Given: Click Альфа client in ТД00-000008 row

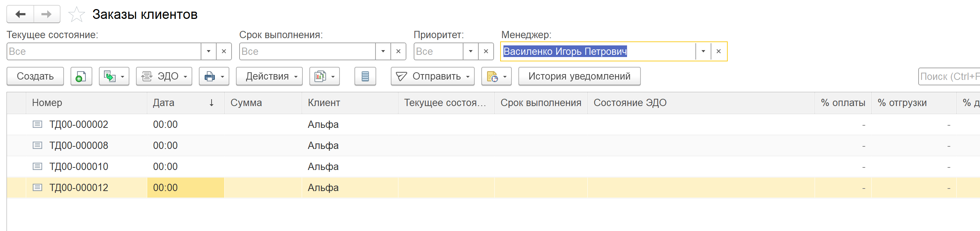Looking at the screenshot, I should pyautogui.click(x=323, y=145).
